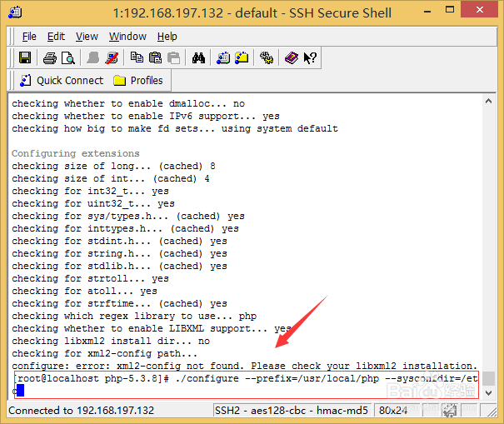Click the status bar key indicator icon
The width and height of the screenshot is (504, 424).
[450, 411]
